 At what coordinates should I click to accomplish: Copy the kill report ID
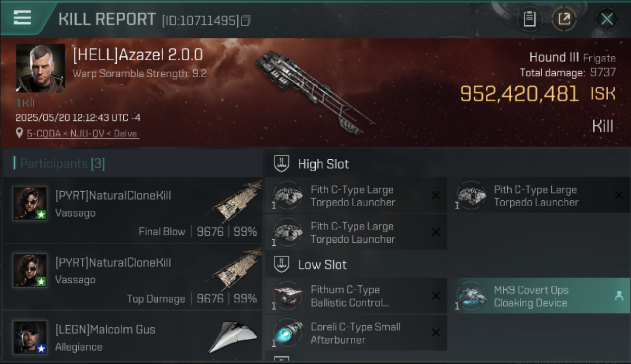click(x=246, y=21)
